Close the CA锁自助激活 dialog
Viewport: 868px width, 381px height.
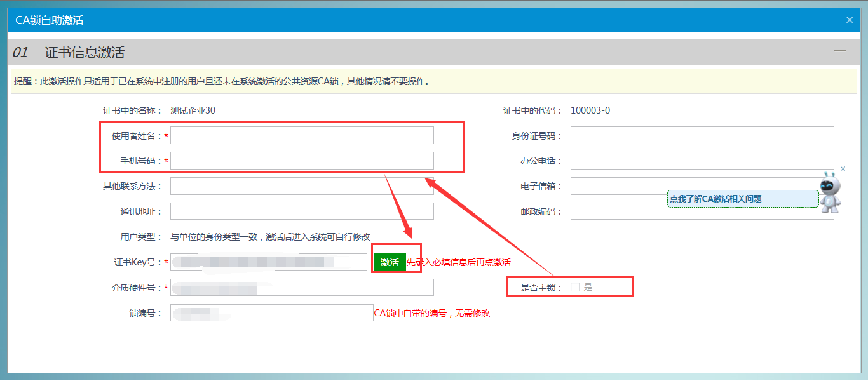click(x=849, y=20)
